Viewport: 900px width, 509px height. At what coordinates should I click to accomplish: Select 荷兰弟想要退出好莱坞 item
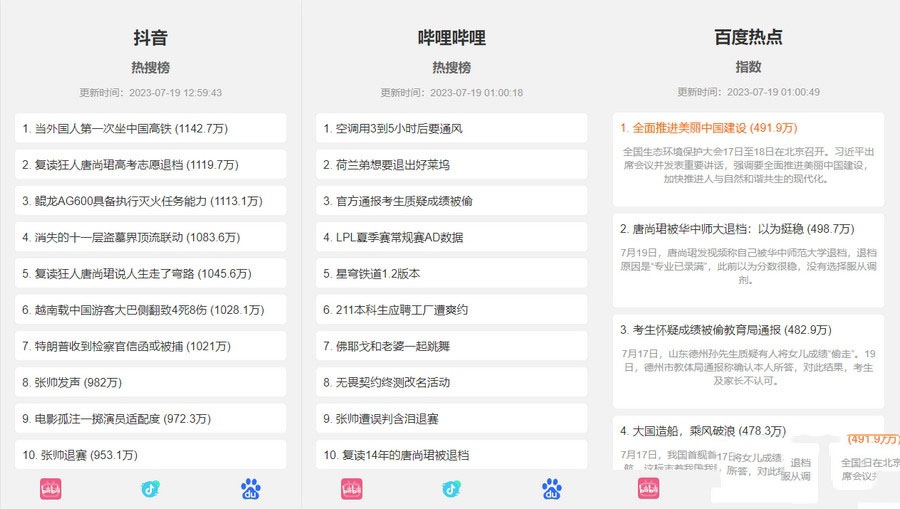click(x=451, y=164)
